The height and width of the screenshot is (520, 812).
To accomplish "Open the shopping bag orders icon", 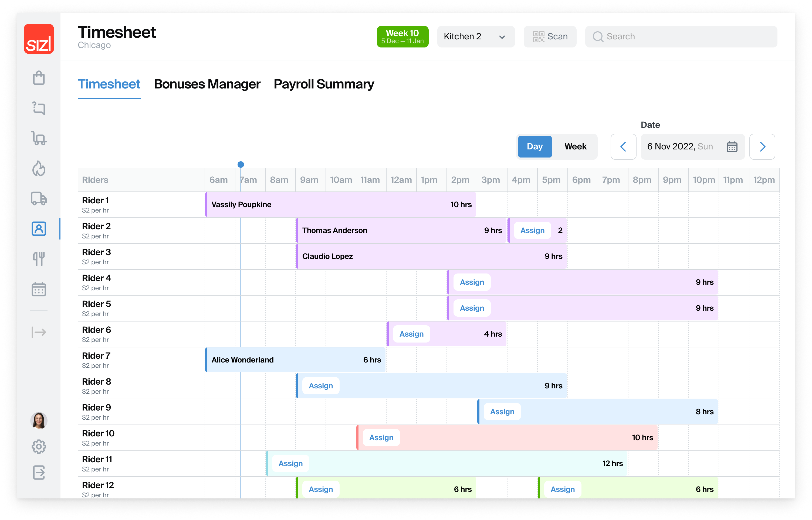I will coord(39,78).
